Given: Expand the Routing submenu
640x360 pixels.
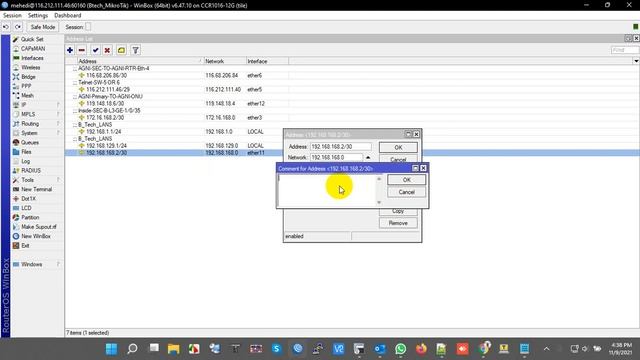Looking at the screenshot, I should (x=36, y=124).
